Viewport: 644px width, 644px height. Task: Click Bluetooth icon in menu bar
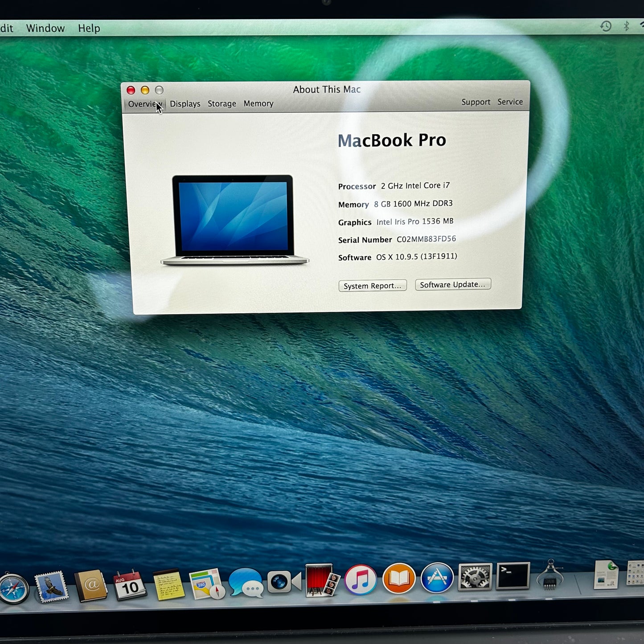[x=626, y=26]
